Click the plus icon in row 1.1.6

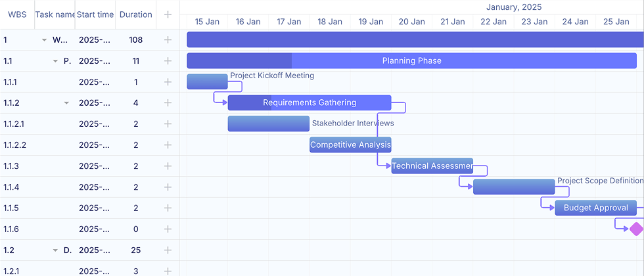tap(168, 229)
